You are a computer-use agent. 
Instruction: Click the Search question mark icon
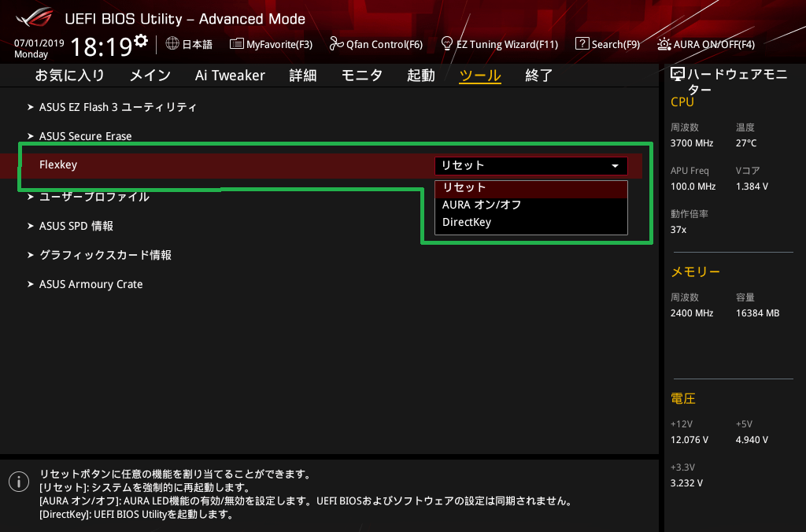582,44
